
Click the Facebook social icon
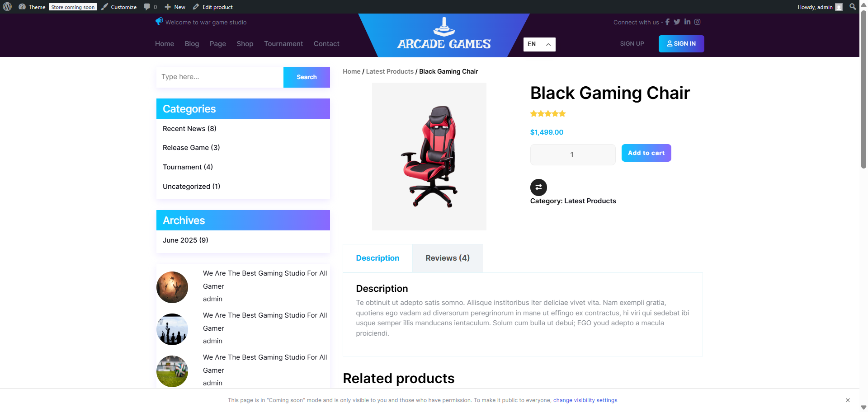pos(667,22)
